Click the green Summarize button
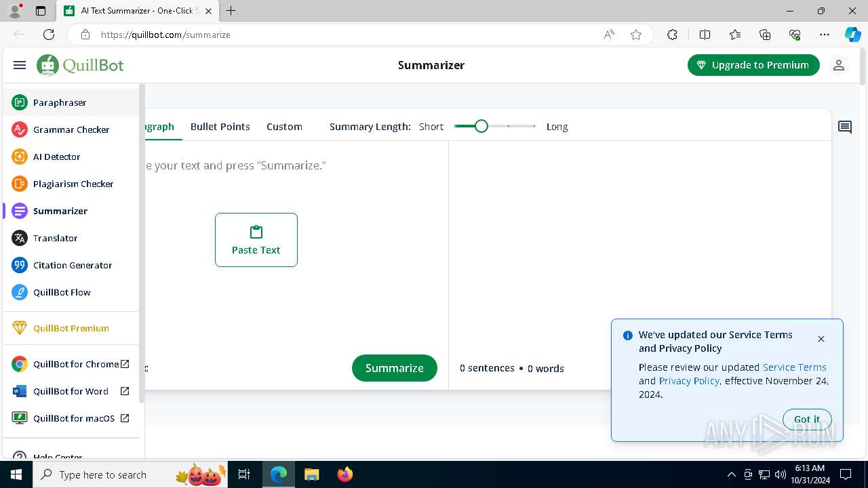Image resolution: width=868 pixels, height=488 pixels. (x=395, y=368)
